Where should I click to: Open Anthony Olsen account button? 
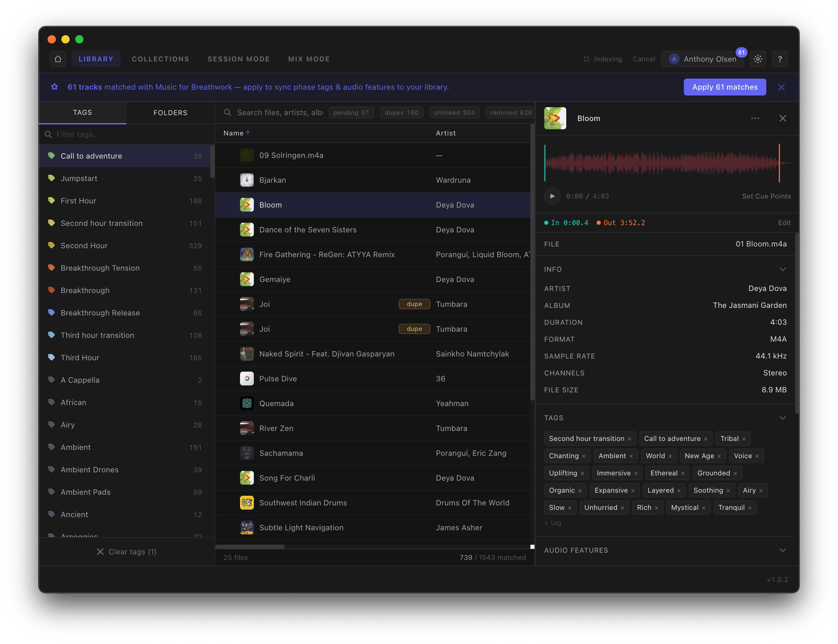[702, 59]
